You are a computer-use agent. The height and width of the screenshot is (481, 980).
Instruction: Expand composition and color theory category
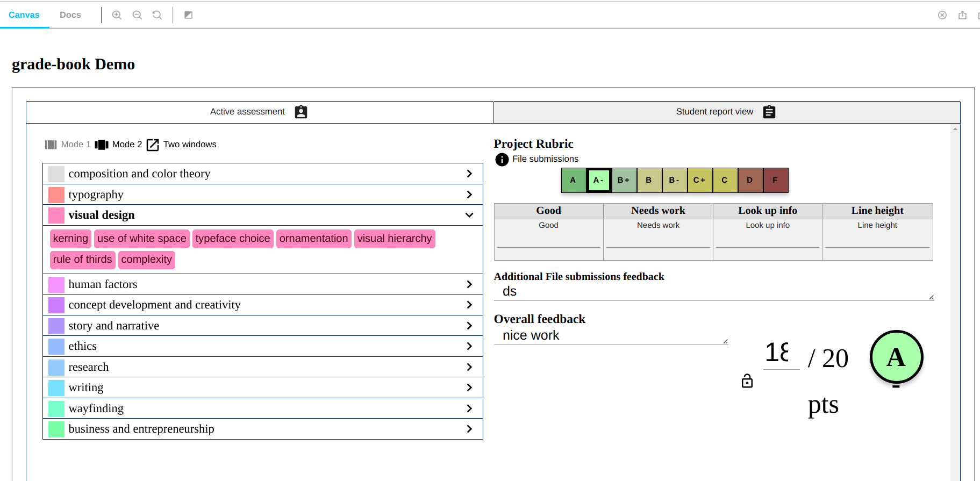263,174
